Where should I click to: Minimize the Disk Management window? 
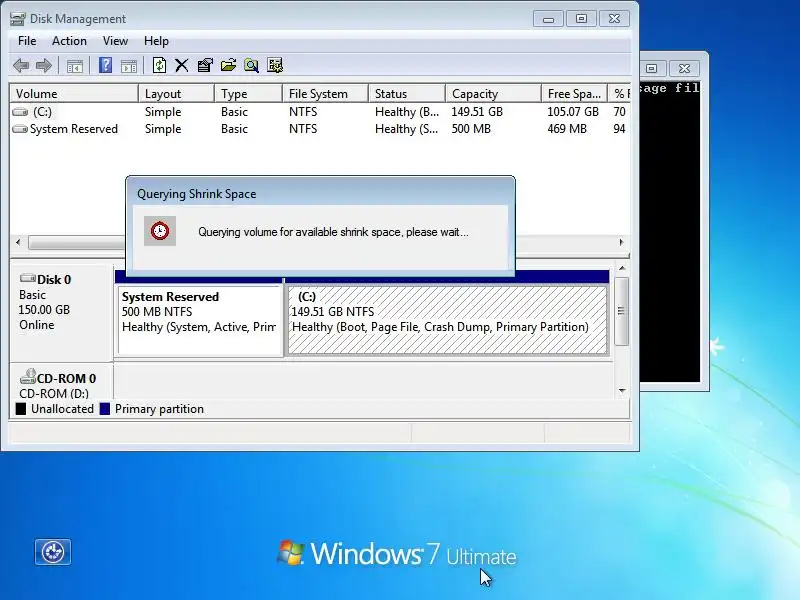tap(548, 19)
